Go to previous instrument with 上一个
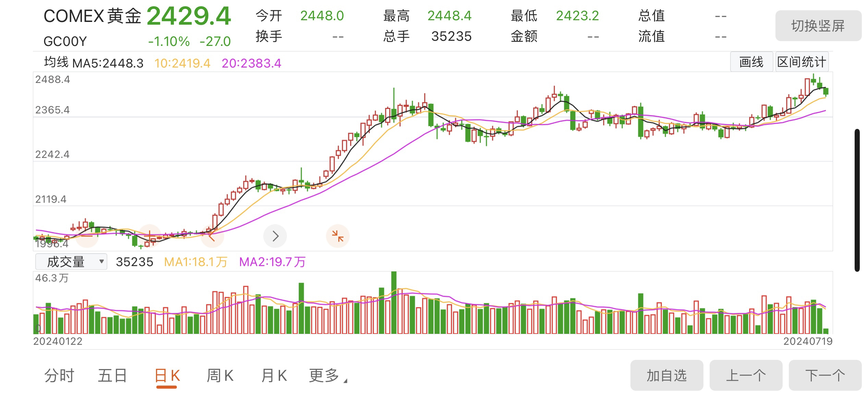The width and height of the screenshot is (868, 401). (746, 375)
